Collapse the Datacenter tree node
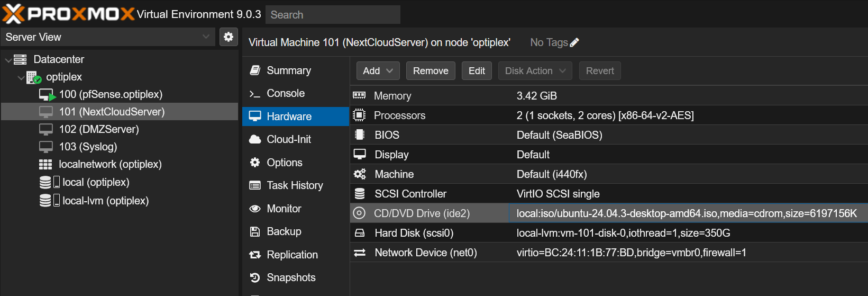The height and width of the screenshot is (296, 868). 8,60
